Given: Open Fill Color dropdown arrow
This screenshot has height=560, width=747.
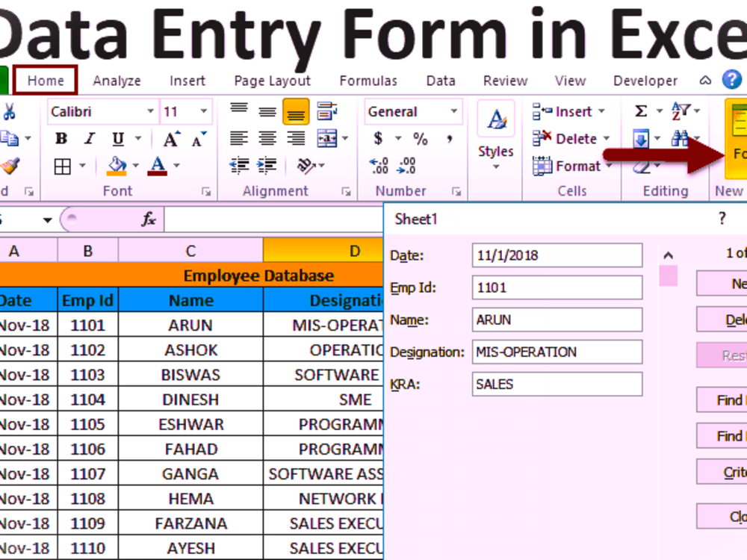Looking at the screenshot, I should click(x=136, y=166).
